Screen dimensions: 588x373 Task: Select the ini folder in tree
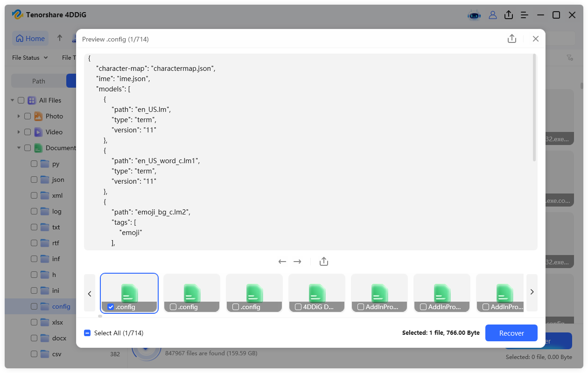pos(56,290)
